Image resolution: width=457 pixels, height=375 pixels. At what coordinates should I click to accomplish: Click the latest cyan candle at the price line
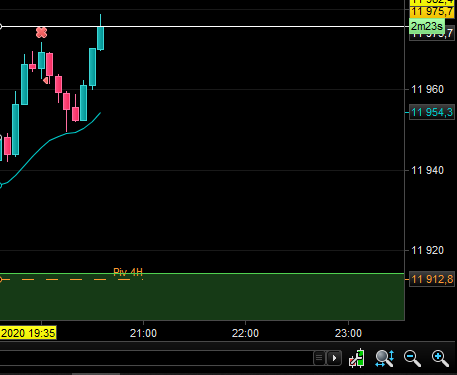(100, 38)
